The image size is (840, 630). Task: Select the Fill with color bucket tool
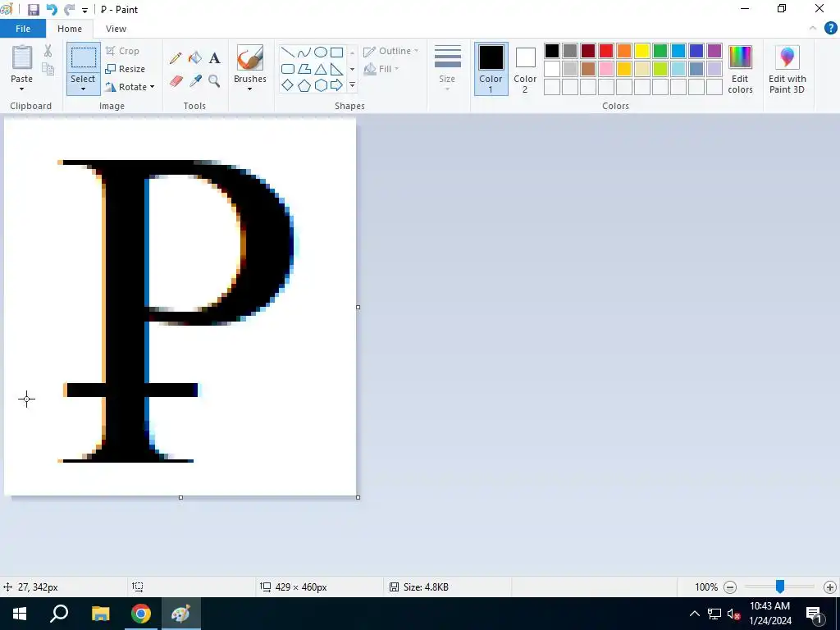[x=195, y=58]
